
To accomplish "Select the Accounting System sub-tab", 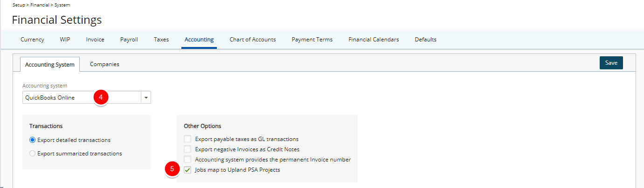I will coord(50,64).
